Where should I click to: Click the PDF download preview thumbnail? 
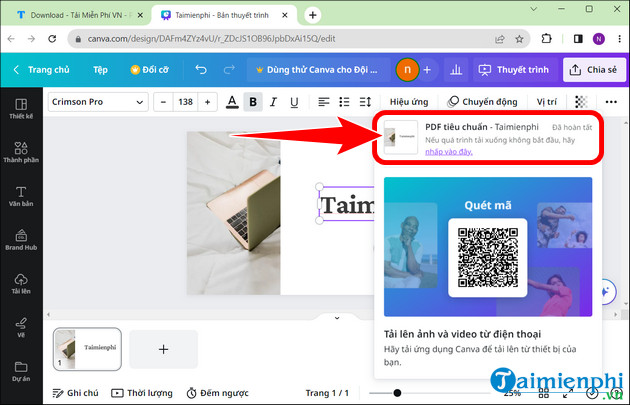coord(401,137)
